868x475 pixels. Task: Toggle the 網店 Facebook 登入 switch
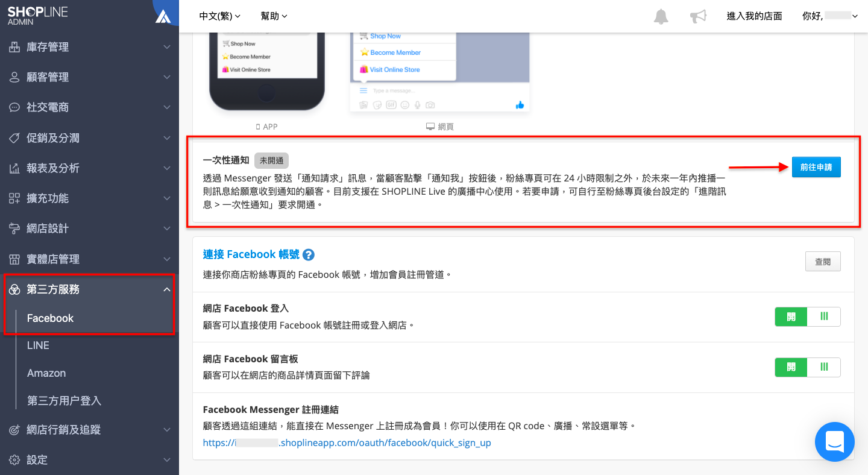pos(807,316)
